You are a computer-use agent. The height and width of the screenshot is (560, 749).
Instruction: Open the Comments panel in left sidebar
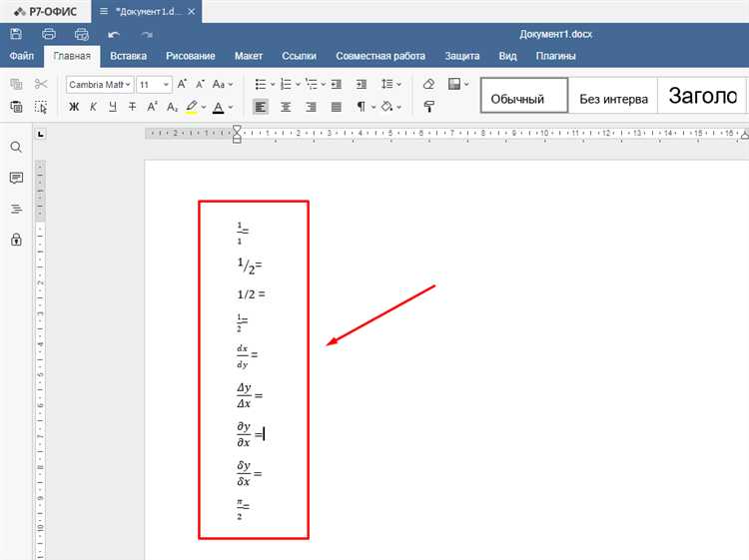16,178
